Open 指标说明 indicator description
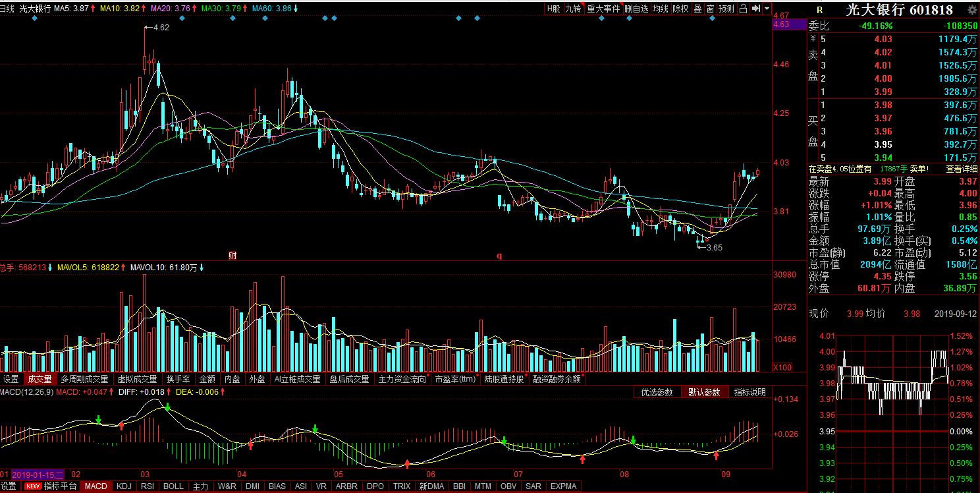Image resolution: width=980 pixels, height=493 pixels. [750, 392]
